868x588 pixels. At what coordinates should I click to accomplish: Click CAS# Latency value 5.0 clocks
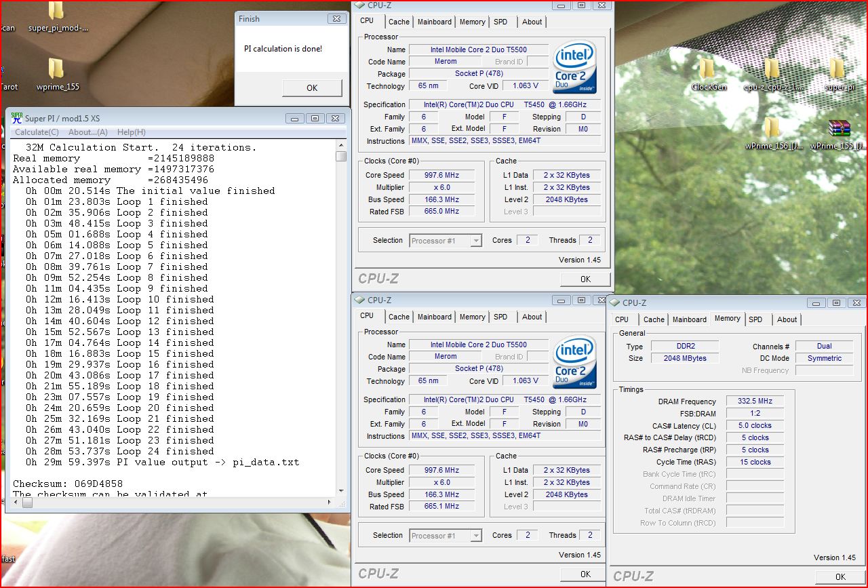[755, 425]
